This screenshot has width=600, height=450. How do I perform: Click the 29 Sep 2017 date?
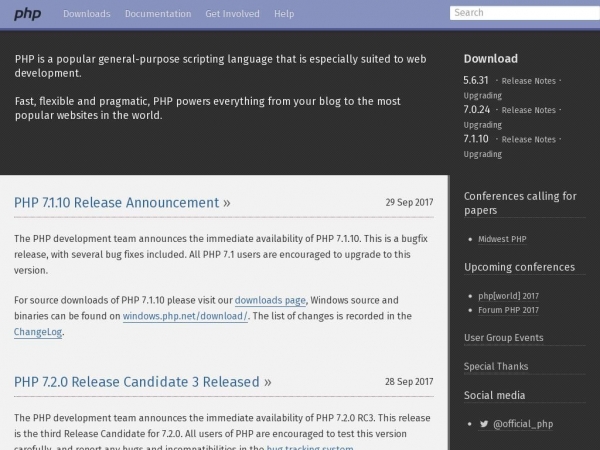(409, 202)
